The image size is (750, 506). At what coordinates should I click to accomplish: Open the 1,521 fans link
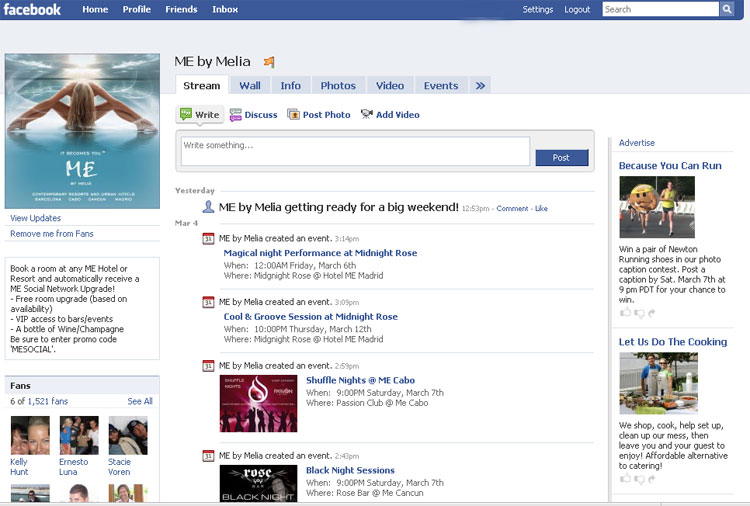[48, 401]
